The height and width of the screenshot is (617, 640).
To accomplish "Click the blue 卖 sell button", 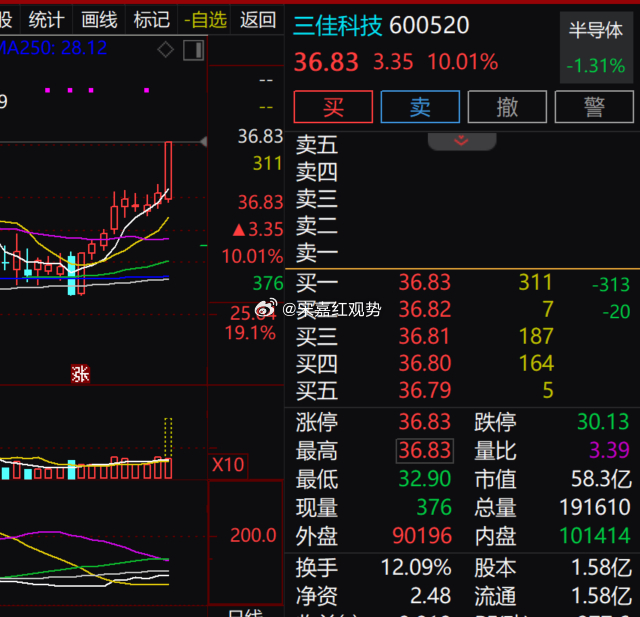I will (x=420, y=107).
